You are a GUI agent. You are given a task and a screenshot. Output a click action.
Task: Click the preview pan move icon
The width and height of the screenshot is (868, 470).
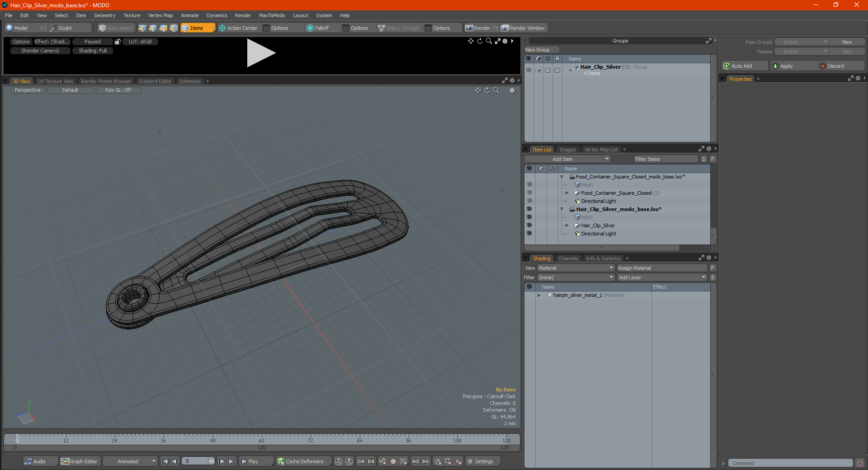[471, 41]
